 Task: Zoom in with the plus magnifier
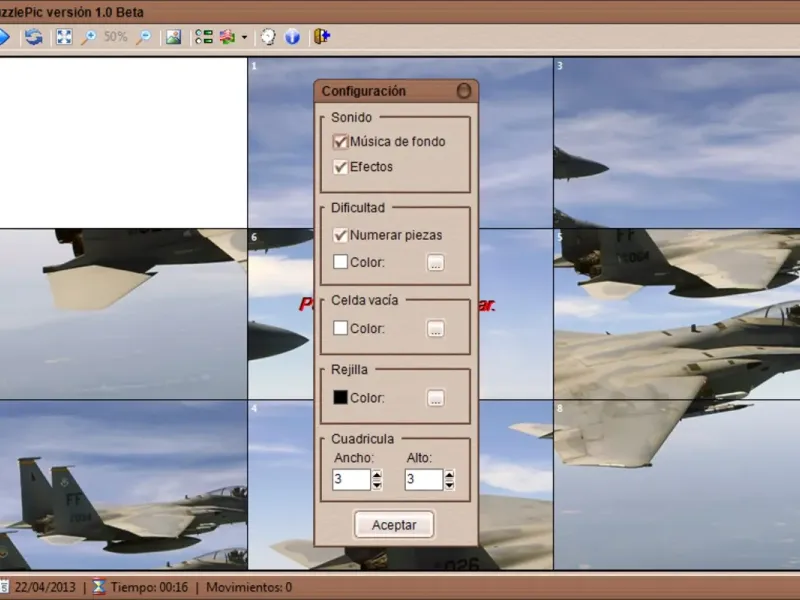pyautogui.click(x=89, y=37)
